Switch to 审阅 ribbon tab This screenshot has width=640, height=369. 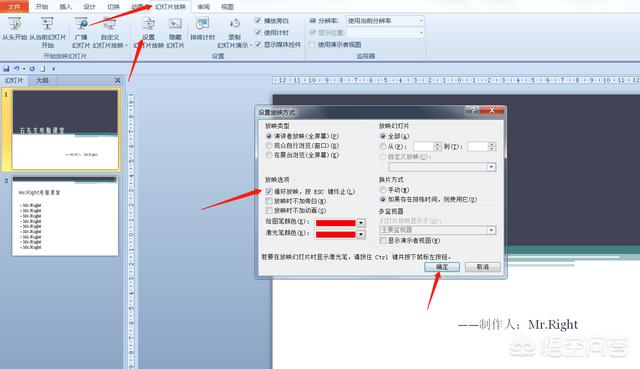pos(203,7)
